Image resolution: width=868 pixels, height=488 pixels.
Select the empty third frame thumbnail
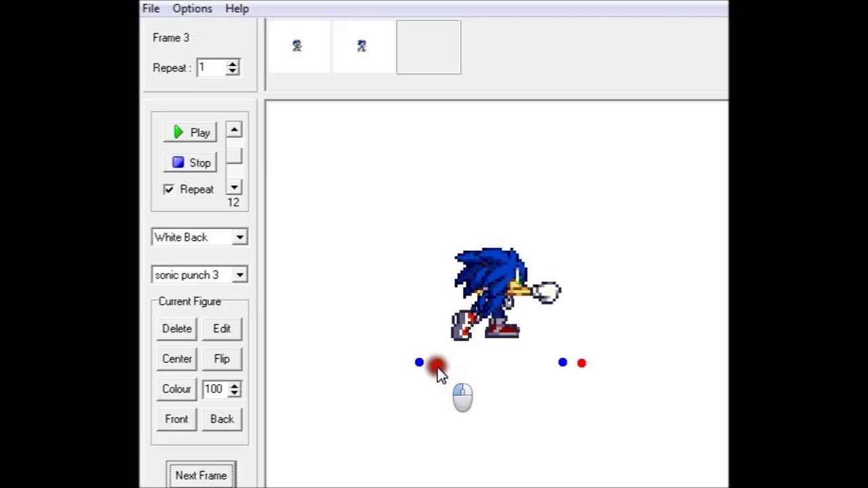[x=429, y=47]
